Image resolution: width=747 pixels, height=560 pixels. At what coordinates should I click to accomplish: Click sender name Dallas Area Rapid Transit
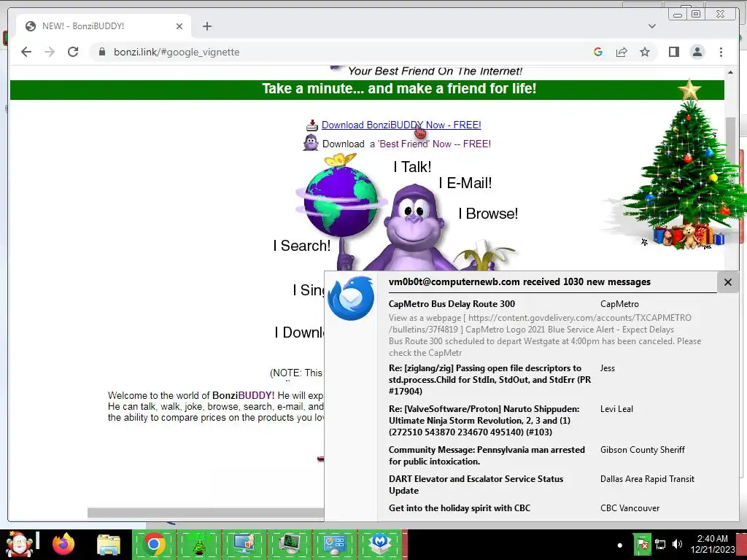(x=647, y=479)
